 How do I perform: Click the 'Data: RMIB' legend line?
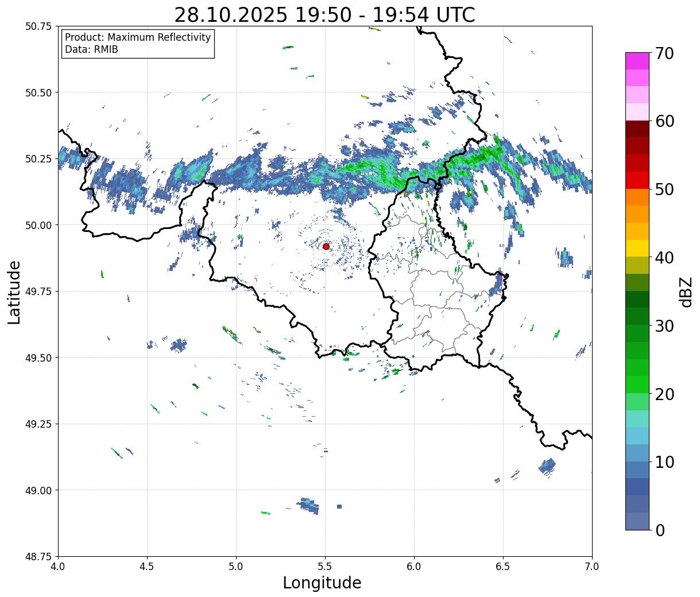[x=91, y=49]
